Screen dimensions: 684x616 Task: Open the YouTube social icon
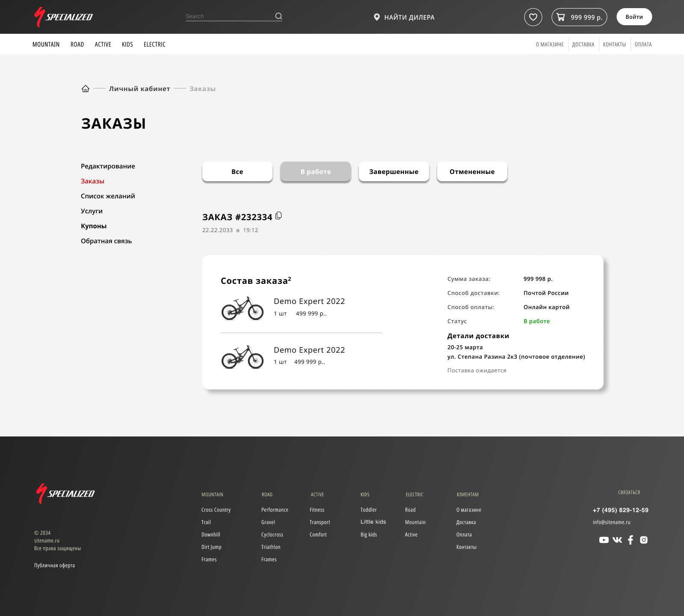click(x=604, y=540)
